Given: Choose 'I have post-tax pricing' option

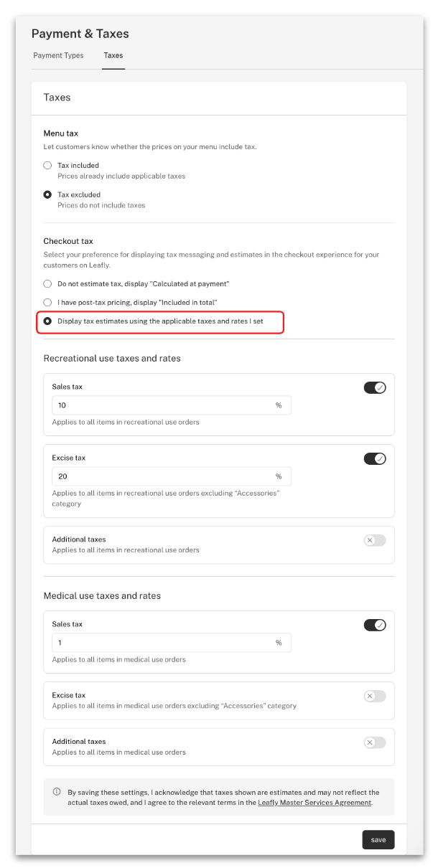Looking at the screenshot, I should click(x=47, y=303).
